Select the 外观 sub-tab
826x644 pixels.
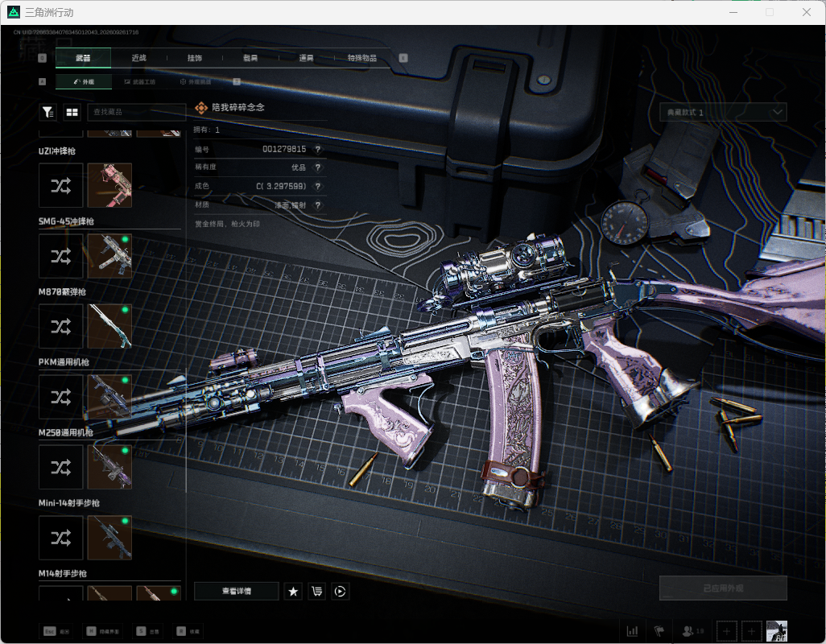83,81
